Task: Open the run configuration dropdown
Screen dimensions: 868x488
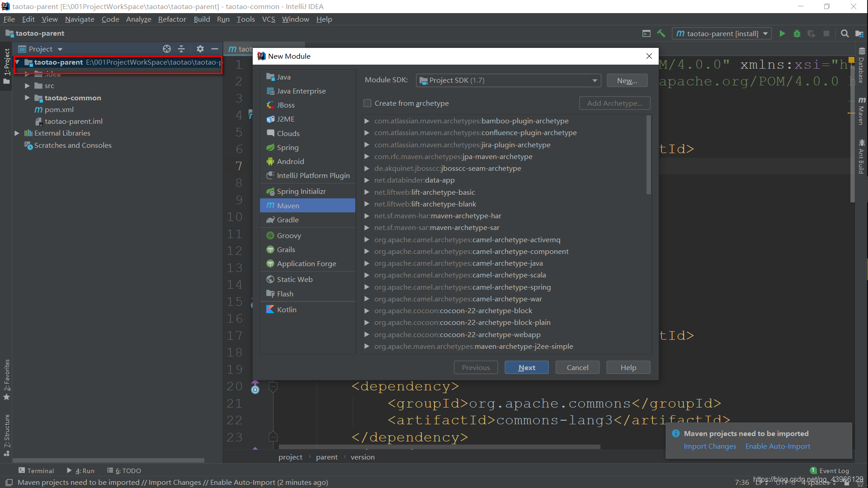Action: [722, 33]
